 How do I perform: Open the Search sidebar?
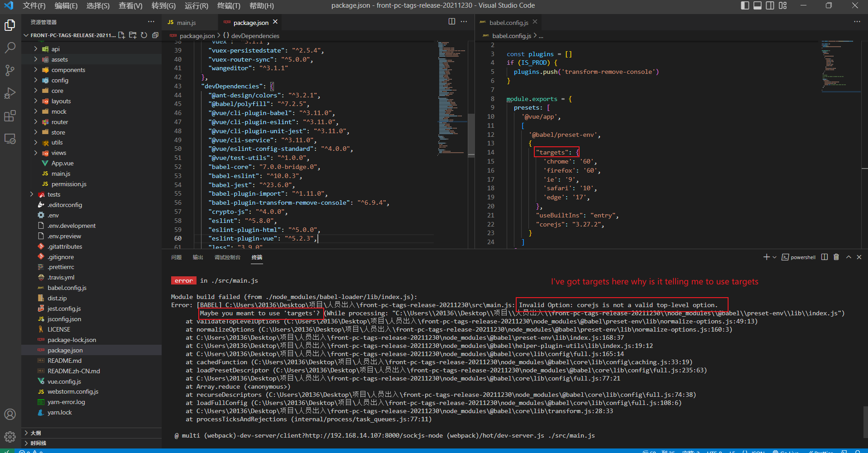10,47
